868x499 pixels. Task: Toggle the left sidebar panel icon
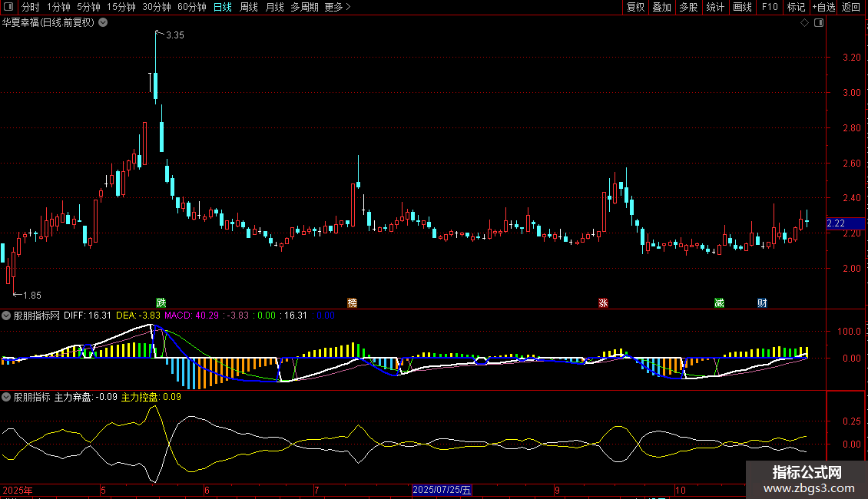coord(7,8)
